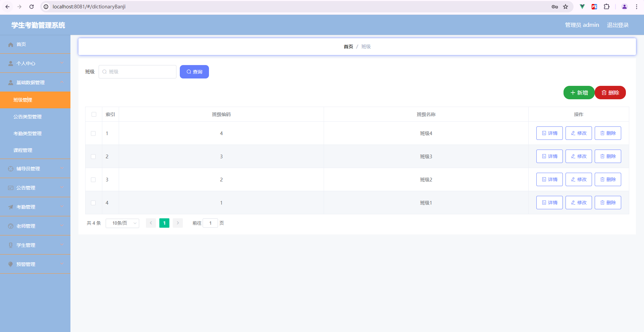Bookmark this page with the star icon
Screen dimensions: 644x332
point(566,7)
